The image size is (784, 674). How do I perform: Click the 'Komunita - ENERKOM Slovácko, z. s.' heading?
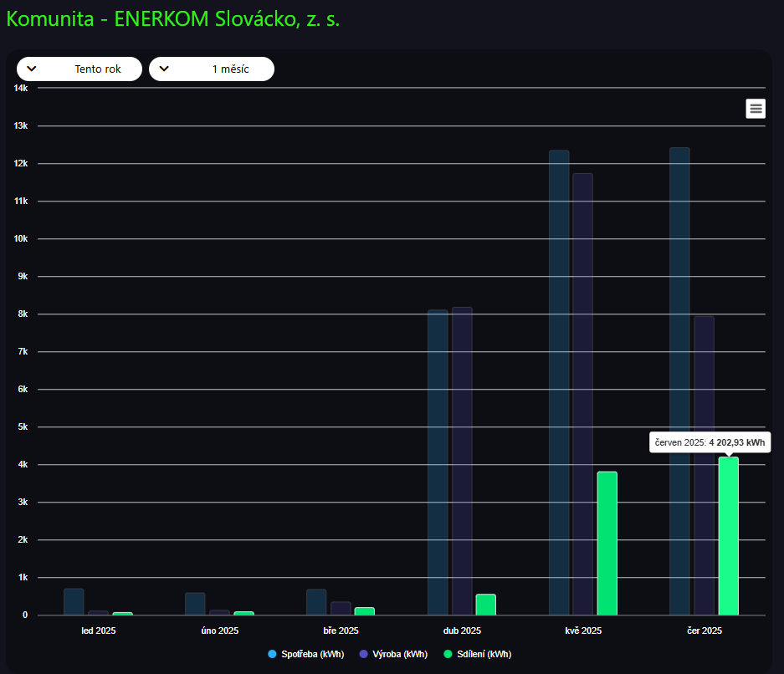[173, 19]
